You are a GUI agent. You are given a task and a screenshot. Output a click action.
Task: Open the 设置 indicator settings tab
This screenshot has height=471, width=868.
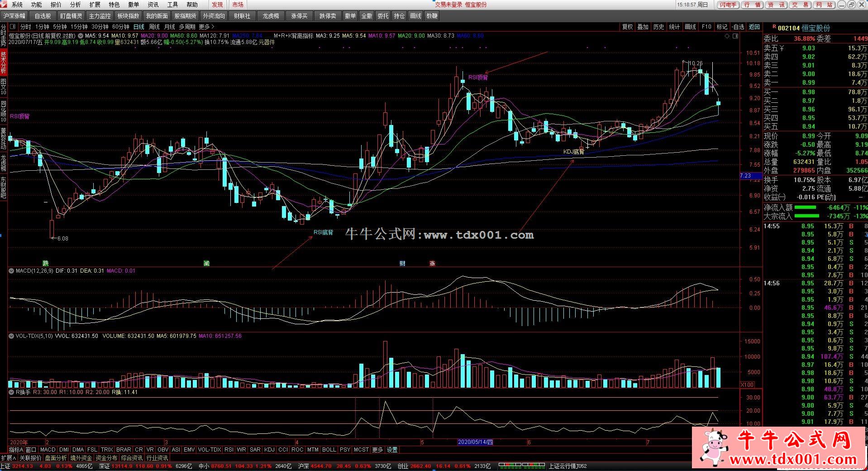(x=392, y=450)
